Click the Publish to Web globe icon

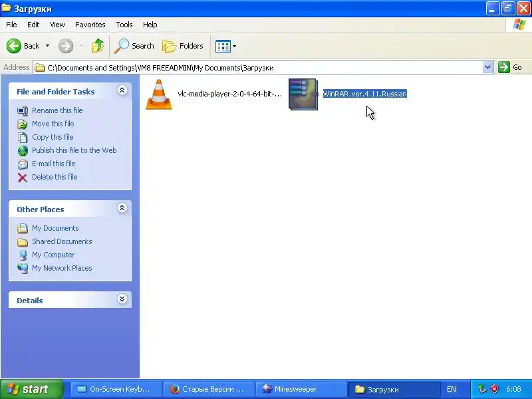click(23, 151)
